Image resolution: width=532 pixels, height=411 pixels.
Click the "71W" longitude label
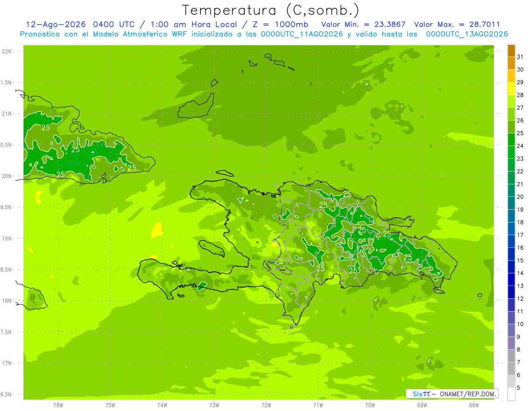tap(318, 405)
